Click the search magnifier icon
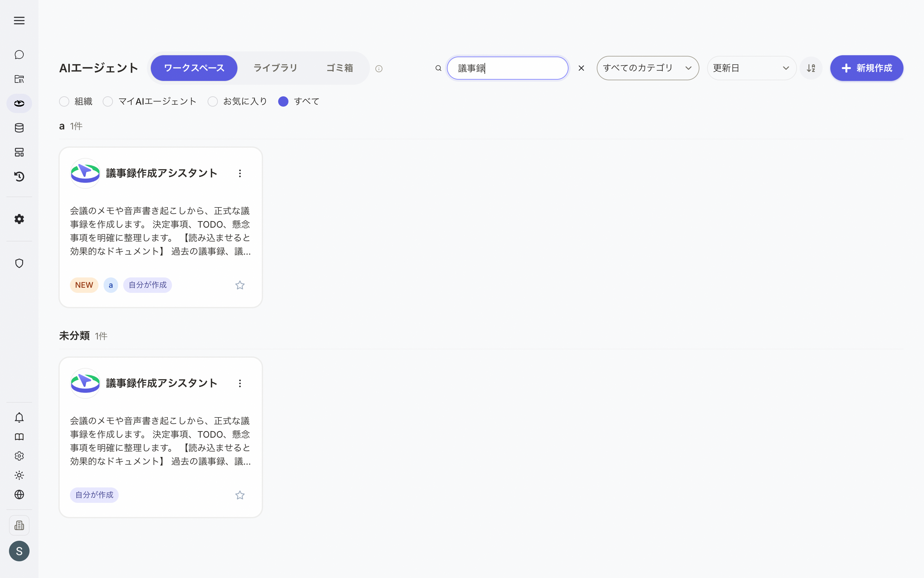Screen dimensions: 924x578 pos(438,68)
